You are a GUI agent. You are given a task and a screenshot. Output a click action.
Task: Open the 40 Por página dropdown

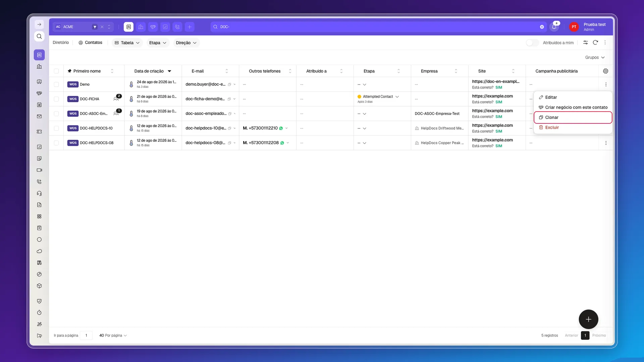pos(113,335)
